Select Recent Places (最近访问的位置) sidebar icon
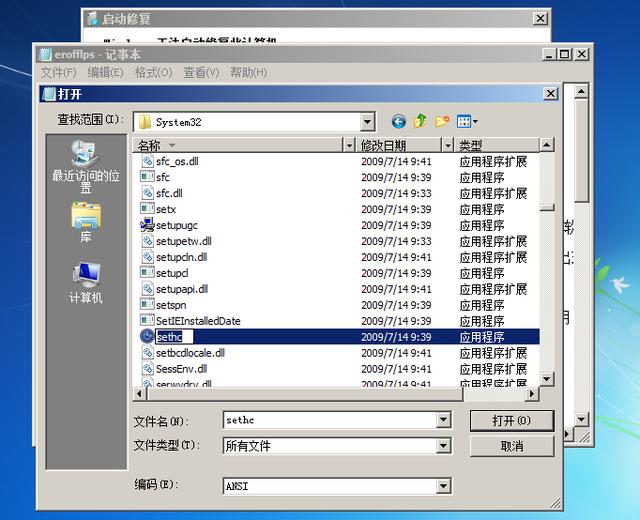Screen dimensions: 640x520 [86, 166]
